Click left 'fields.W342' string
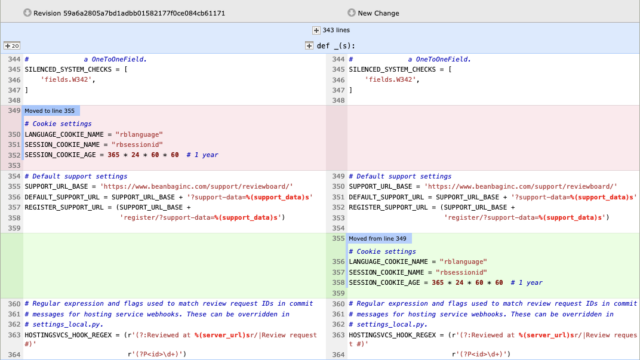This screenshot has width=640, height=360. [x=66, y=80]
